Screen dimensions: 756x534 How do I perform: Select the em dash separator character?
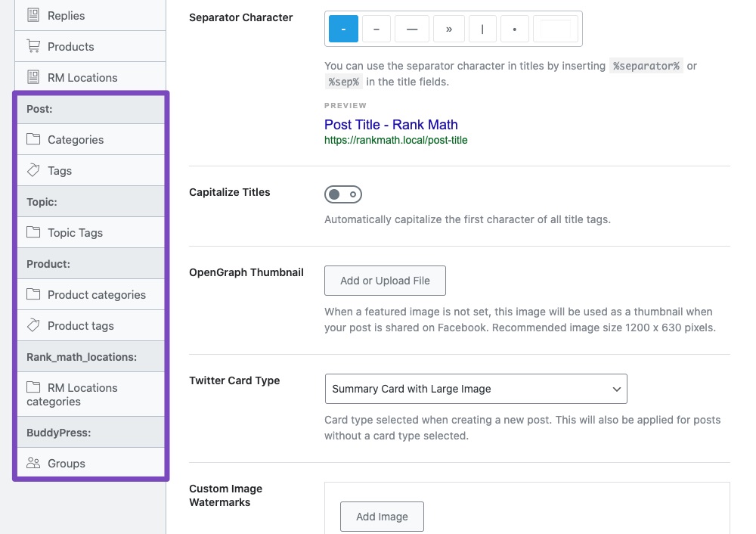(412, 28)
